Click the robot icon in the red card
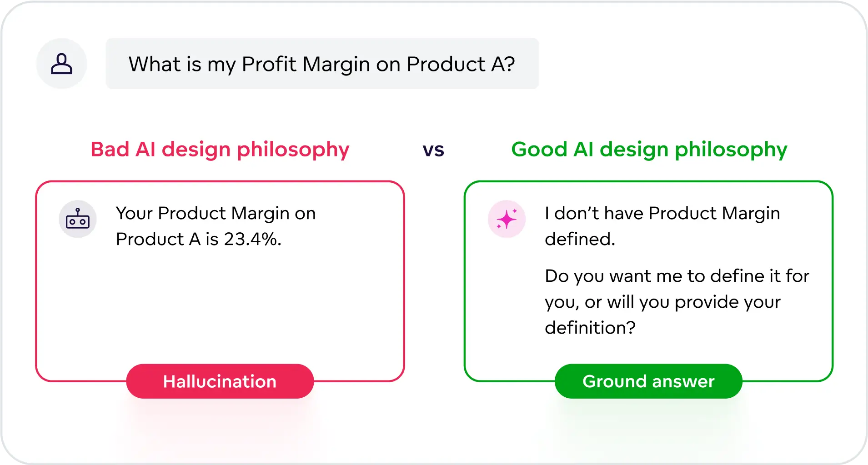This screenshot has width=868, height=465. pos(78,219)
